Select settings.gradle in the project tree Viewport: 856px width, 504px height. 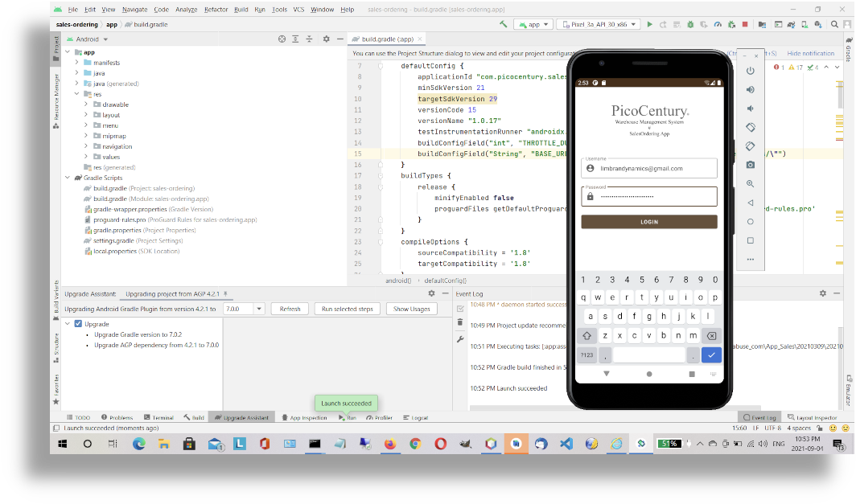point(134,240)
